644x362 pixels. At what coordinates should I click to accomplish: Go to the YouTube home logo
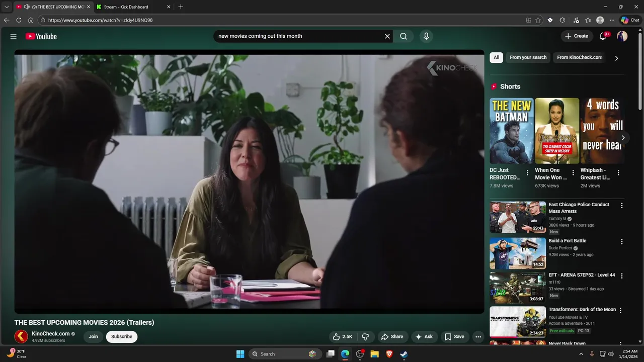point(41,36)
